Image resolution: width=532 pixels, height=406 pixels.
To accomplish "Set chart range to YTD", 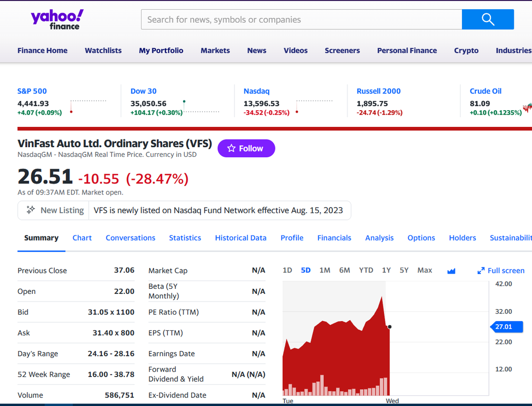I will [366, 270].
